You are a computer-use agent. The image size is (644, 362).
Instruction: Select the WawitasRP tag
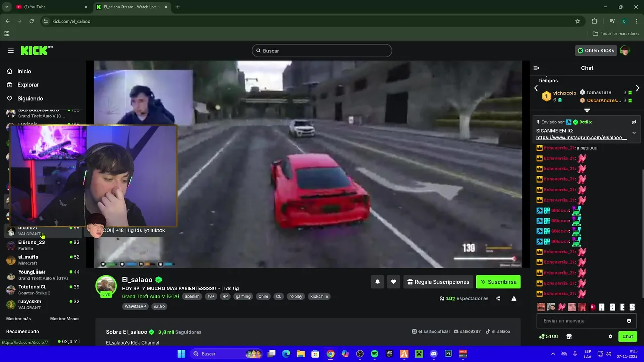135,306
